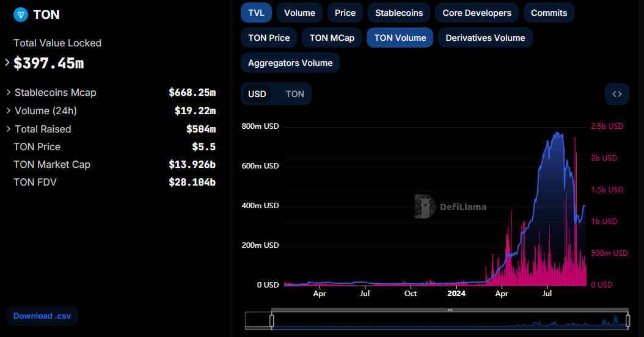Screen dimensions: 644x337
Task: Download the .csv data file
Action: pos(42,316)
